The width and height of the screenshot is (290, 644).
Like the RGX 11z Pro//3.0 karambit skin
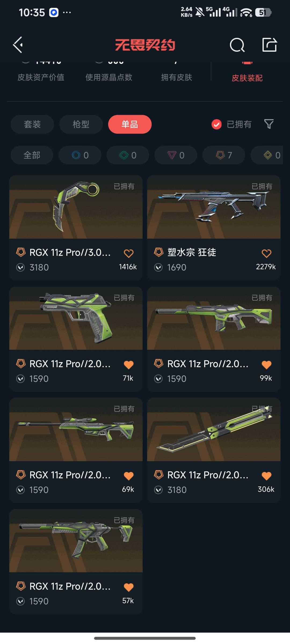coord(129,253)
